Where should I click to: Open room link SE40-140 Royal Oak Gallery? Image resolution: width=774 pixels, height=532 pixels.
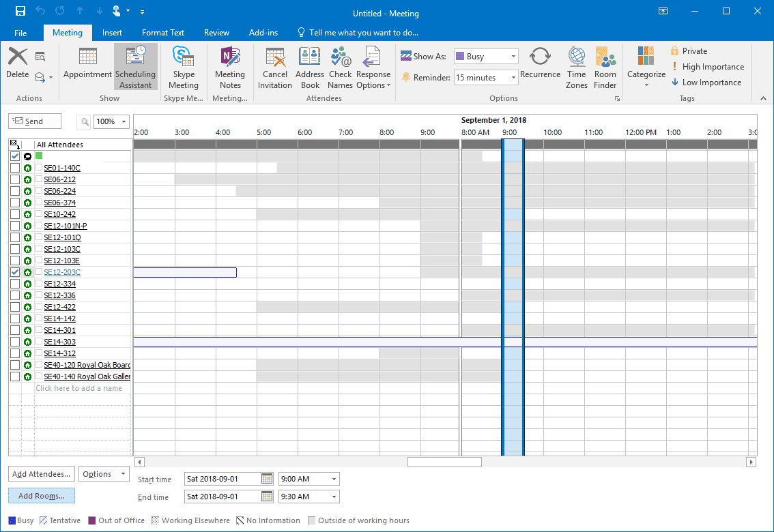point(87,376)
